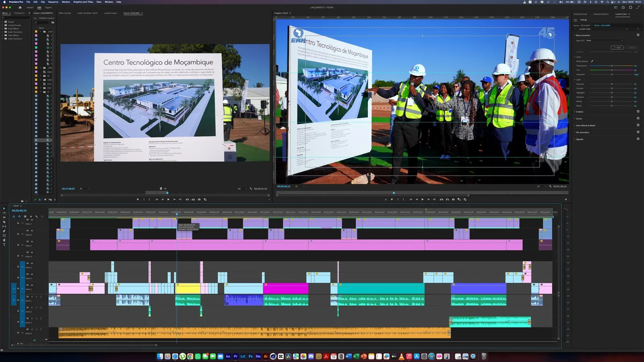Add marker in Program monitor
Image resolution: width=644 pixels, height=362 pixels.
[x=392, y=200]
